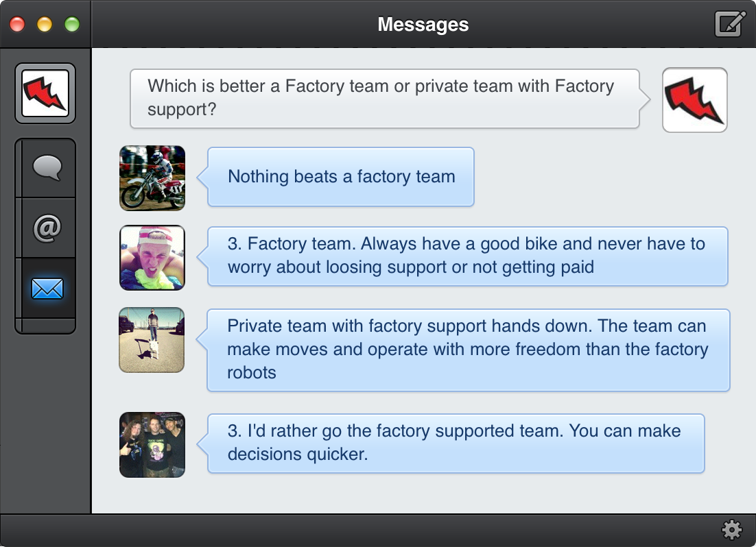
Task: Minimize the window using the yellow button
Action: [x=45, y=25]
